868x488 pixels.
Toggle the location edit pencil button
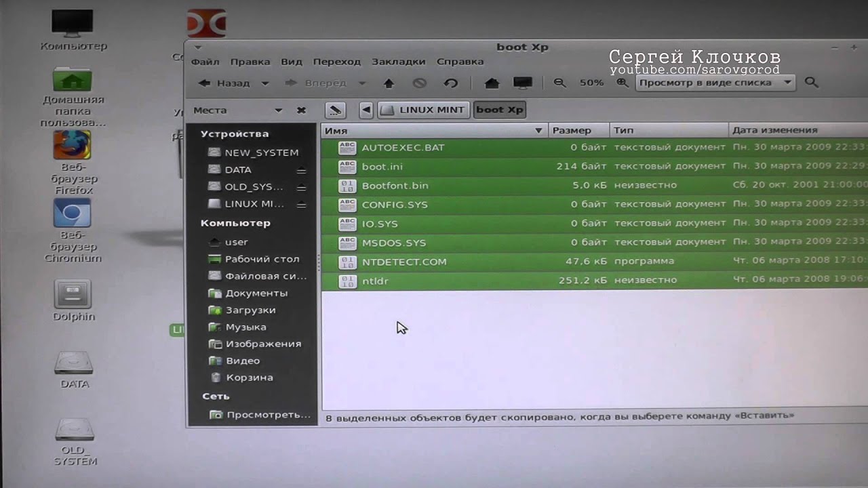point(335,110)
